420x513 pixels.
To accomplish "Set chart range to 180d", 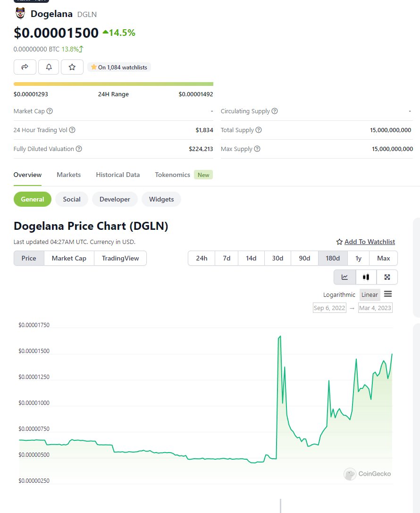I will [x=333, y=258].
